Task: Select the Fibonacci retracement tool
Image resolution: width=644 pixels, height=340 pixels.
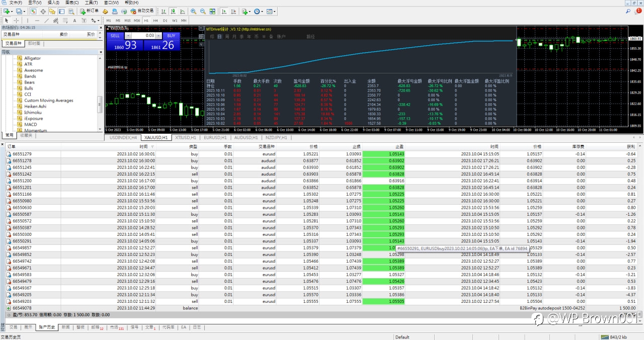Action: 65,21
